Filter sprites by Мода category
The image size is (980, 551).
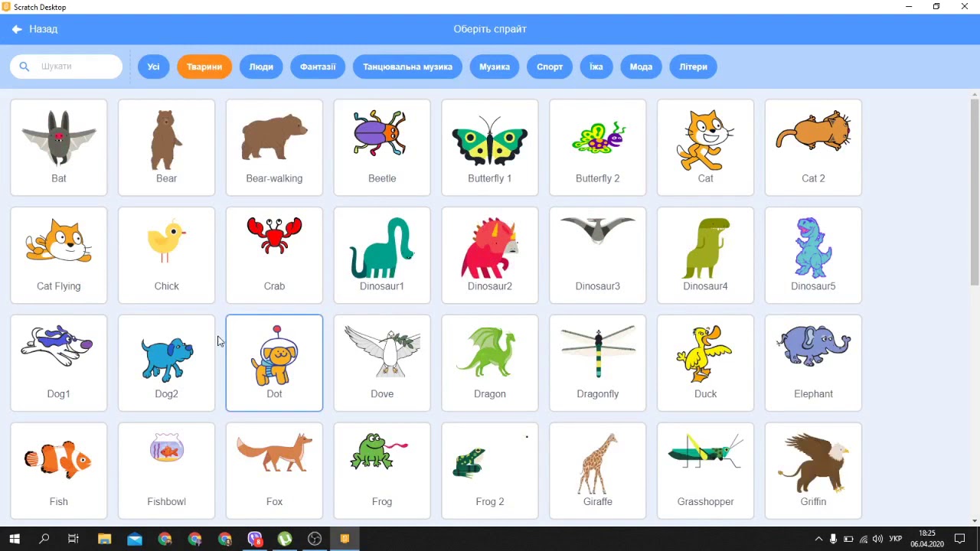point(641,67)
